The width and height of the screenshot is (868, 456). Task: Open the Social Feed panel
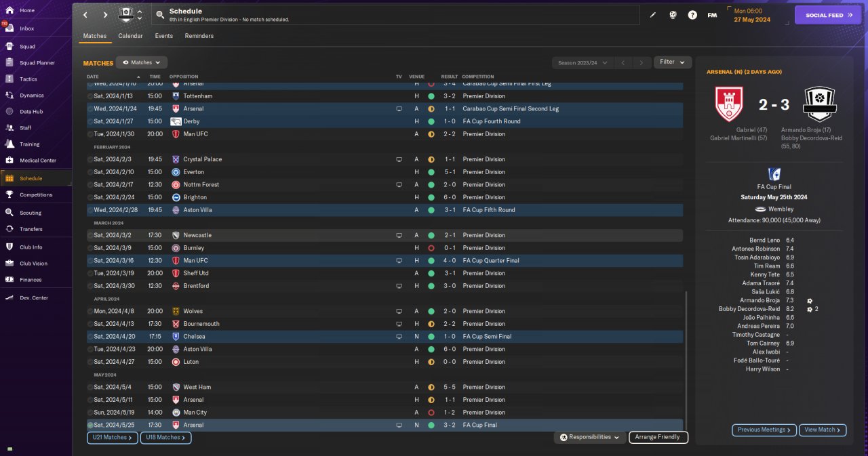point(827,15)
